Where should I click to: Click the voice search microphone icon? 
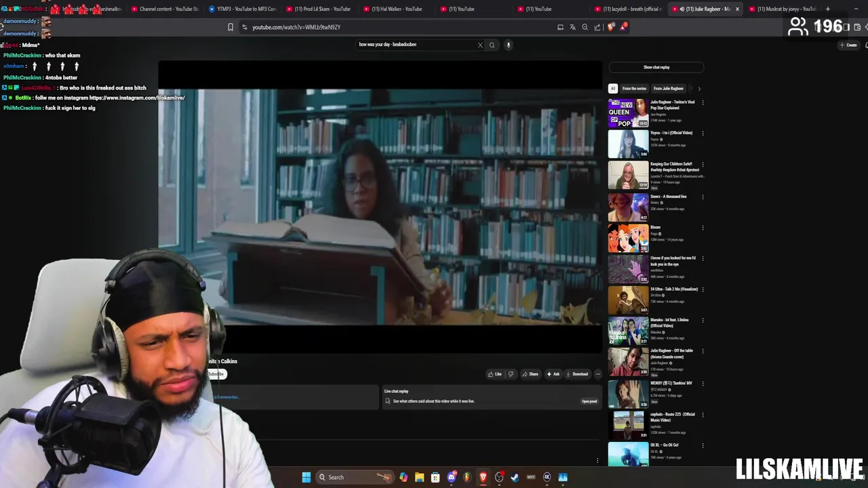click(508, 45)
